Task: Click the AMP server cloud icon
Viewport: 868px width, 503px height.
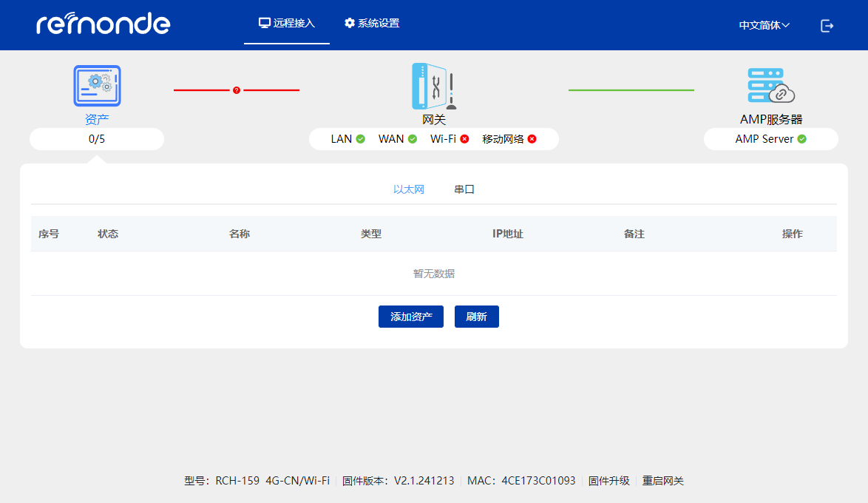Action: pyautogui.click(x=770, y=86)
